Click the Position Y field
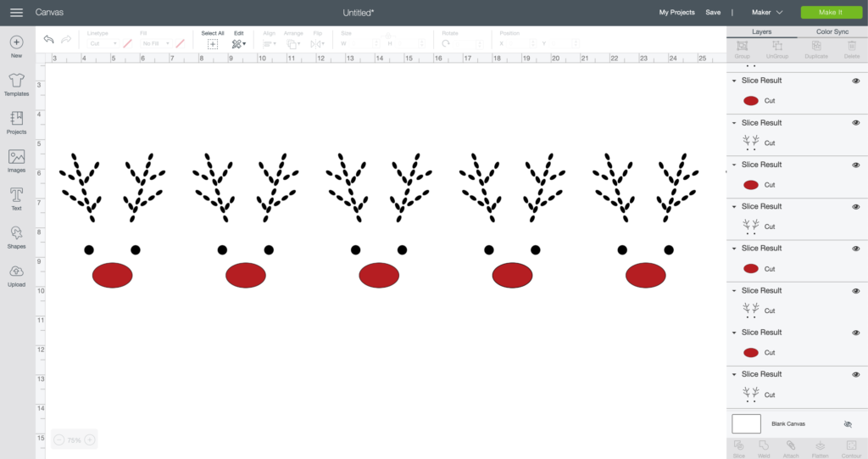 point(564,44)
